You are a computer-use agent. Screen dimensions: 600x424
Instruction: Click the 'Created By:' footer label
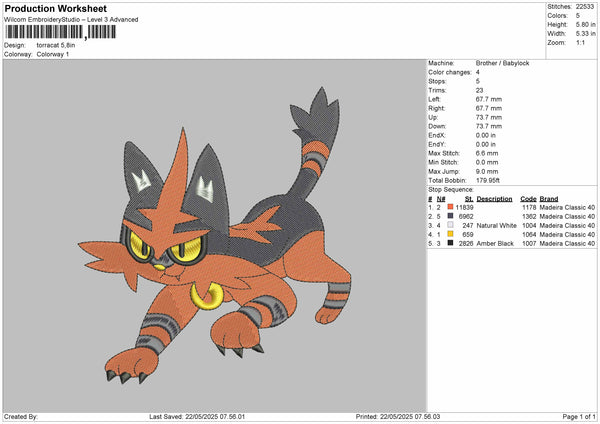(21, 417)
